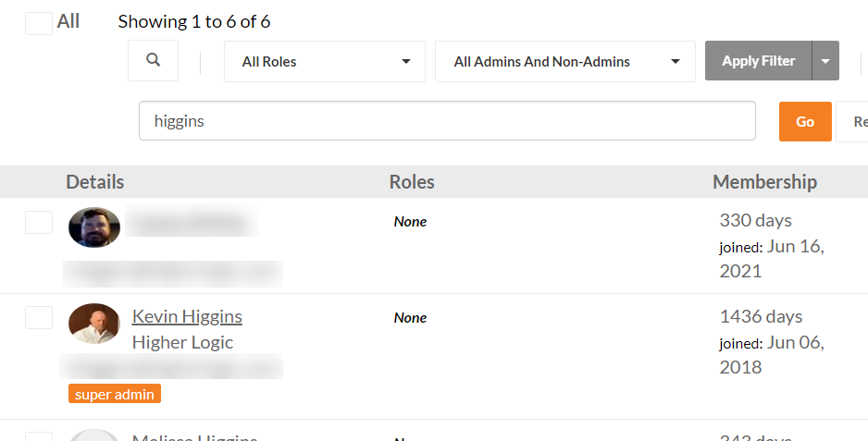Click the Roles column header
The width and height of the screenshot is (868, 441).
click(x=411, y=181)
